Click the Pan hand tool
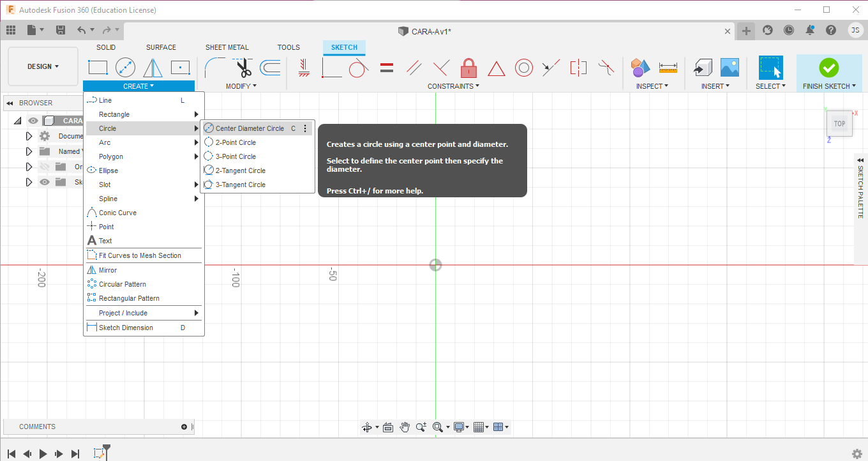This screenshot has height=461, width=868. 405,427
